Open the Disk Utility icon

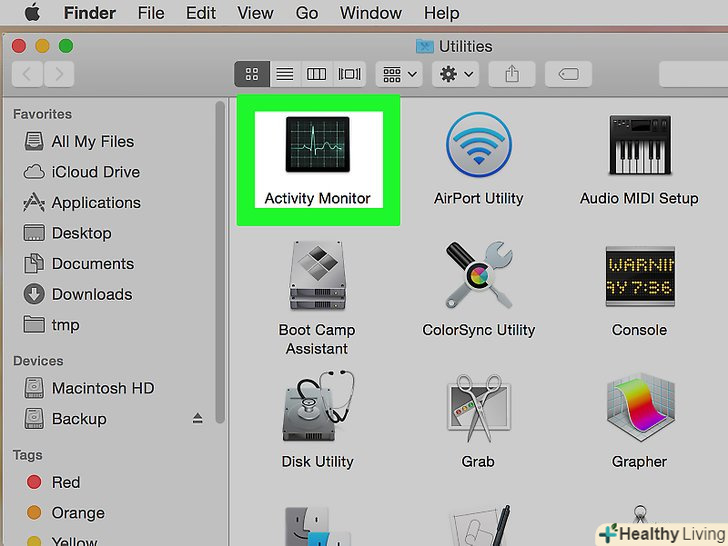(x=318, y=406)
